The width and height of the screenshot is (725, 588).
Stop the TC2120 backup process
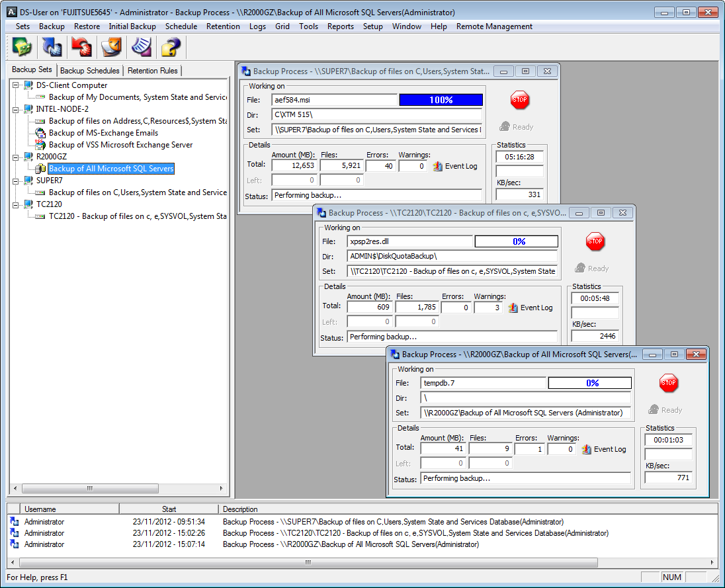click(595, 241)
